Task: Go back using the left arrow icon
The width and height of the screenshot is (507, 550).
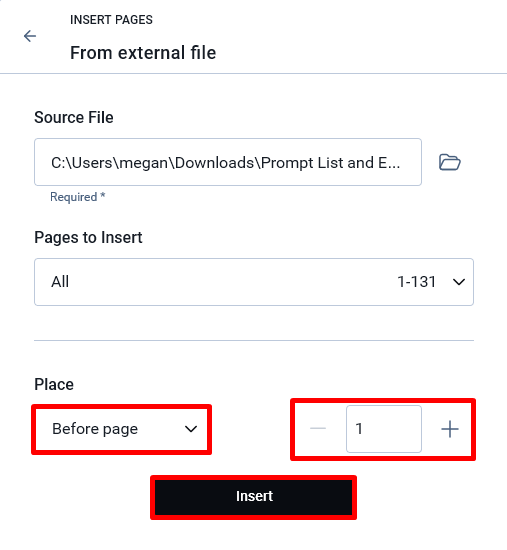Action: click(30, 36)
